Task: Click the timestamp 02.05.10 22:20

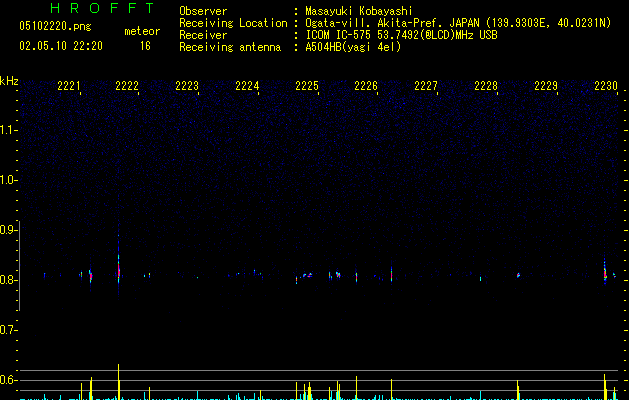Action: click(61, 46)
